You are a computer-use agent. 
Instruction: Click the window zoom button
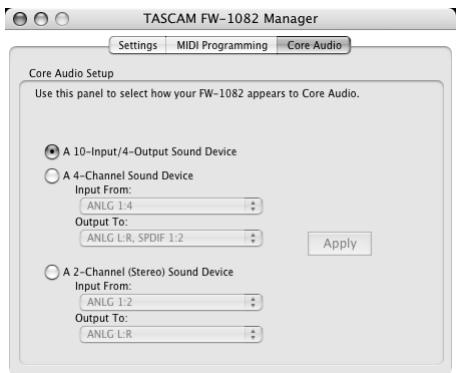[62, 19]
